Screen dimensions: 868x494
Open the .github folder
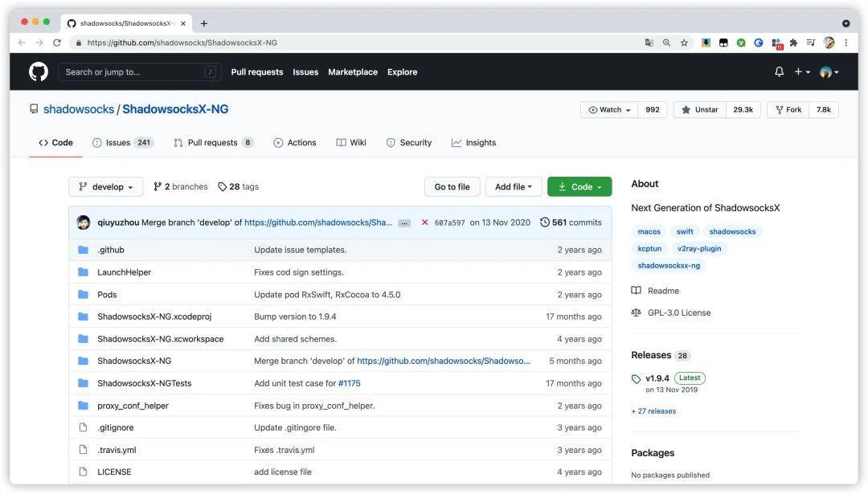tap(111, 250)
